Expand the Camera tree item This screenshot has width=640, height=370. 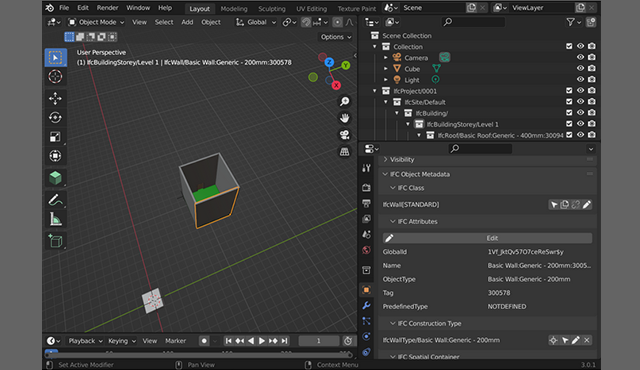point(386,58)
